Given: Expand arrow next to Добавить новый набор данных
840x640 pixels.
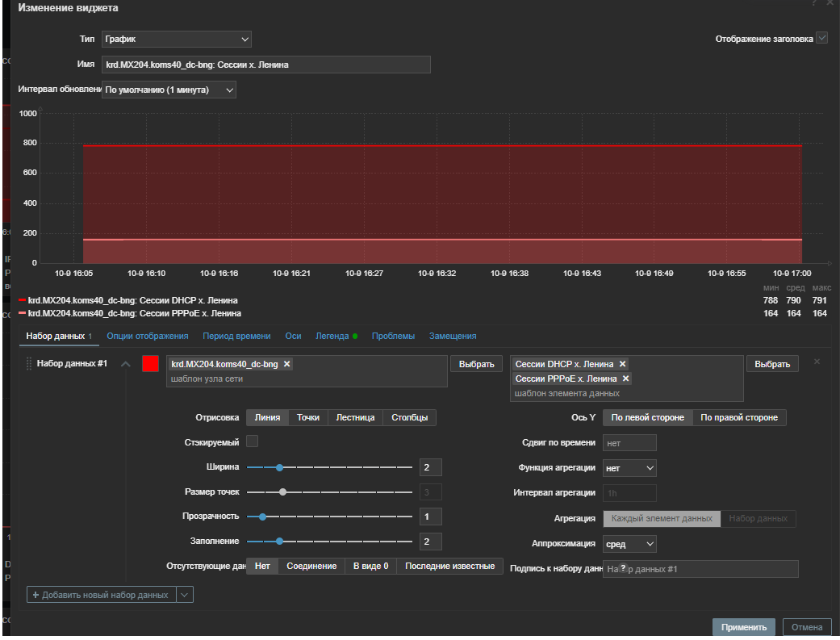Looking at the screenshot, I should coord(184,595).
